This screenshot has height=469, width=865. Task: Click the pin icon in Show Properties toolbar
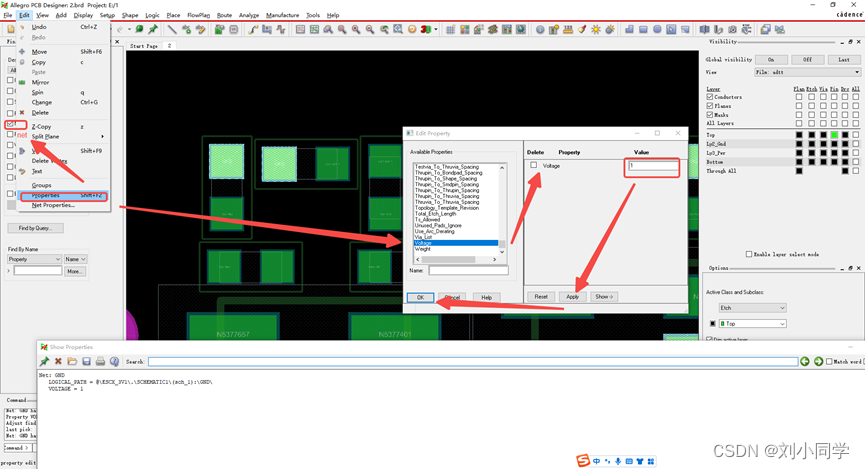click(x=44, y=361)
